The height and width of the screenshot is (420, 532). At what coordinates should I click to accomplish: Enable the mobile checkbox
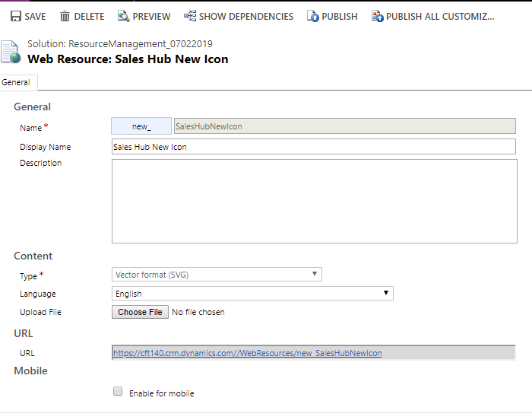click(x=118, y=392)
